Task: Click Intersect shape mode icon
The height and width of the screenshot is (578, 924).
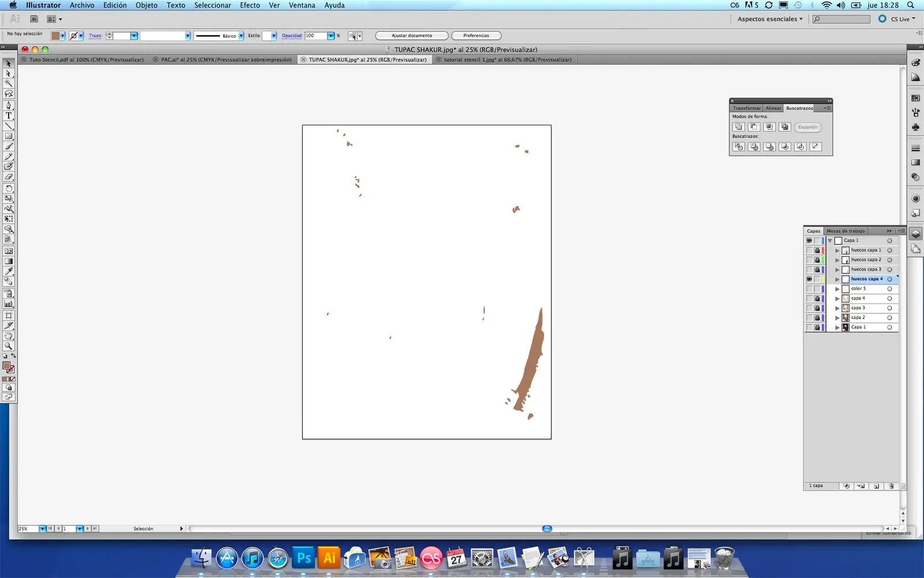Action: pos(769,127)
